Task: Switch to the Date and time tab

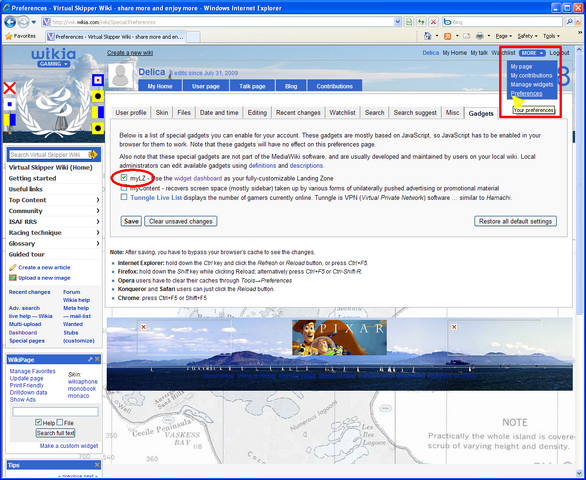Action: pyautogui.click(x=219, y=113)
